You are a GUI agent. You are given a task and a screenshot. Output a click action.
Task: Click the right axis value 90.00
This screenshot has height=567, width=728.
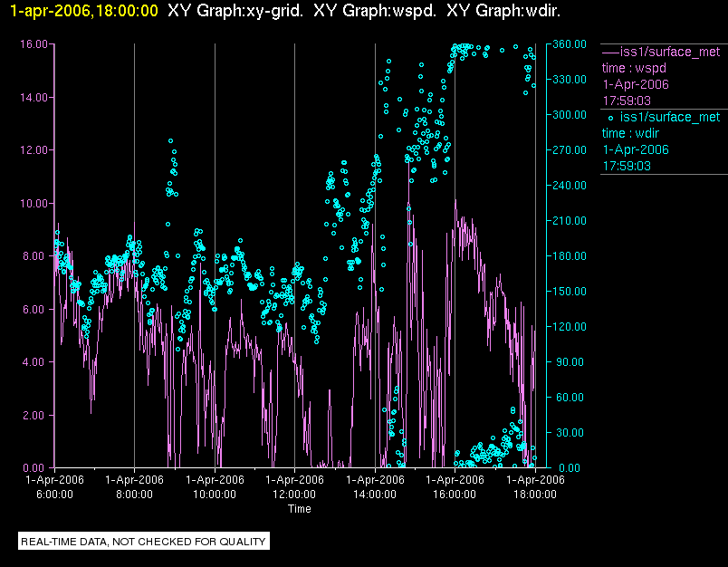coord(570,361)
